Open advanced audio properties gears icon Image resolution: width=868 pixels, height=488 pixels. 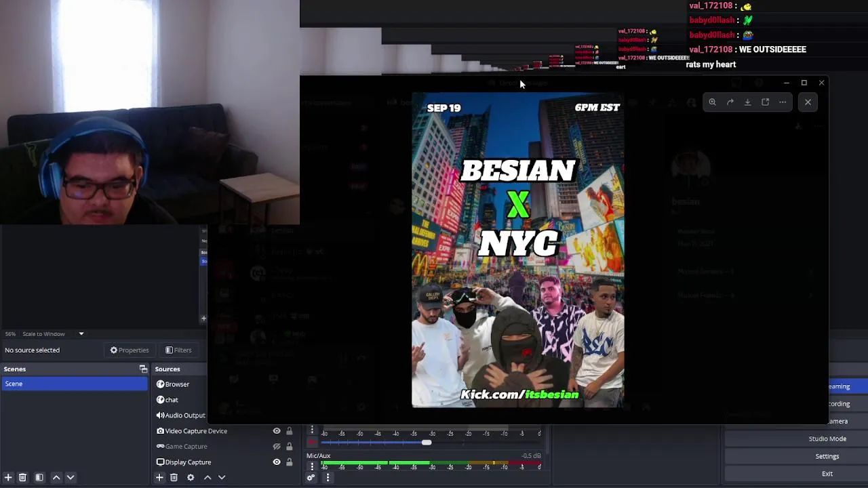tap(311, 478)
